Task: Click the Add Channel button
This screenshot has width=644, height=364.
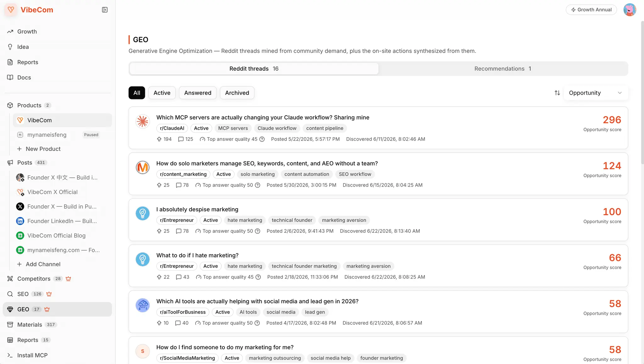Action: (x=62, y=264)
